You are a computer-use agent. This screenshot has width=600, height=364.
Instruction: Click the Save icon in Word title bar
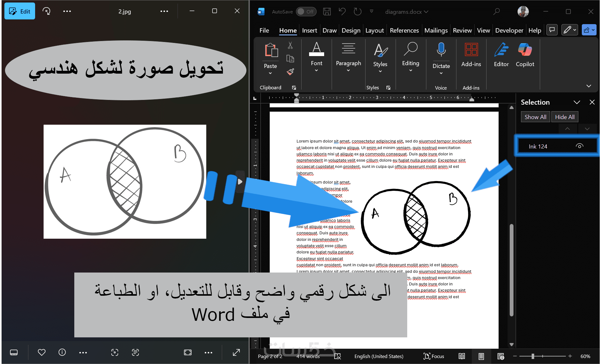(327, 12)
